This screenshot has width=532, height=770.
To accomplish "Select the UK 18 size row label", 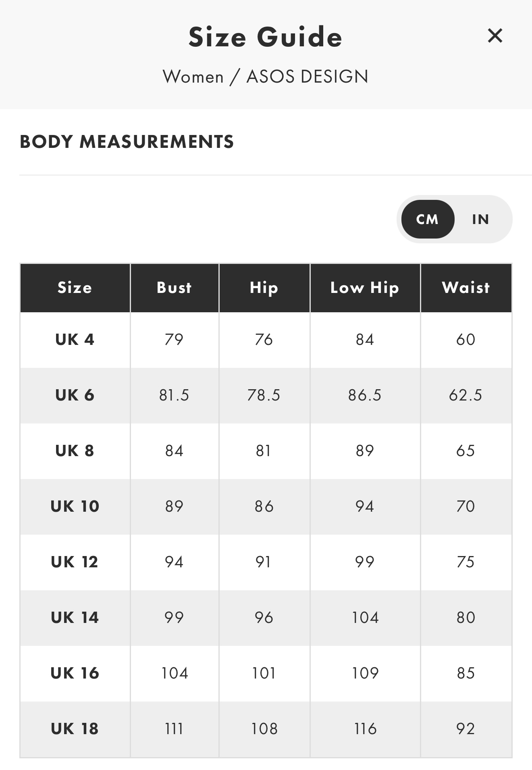I will pyautogui.click(x=75, y=729).
